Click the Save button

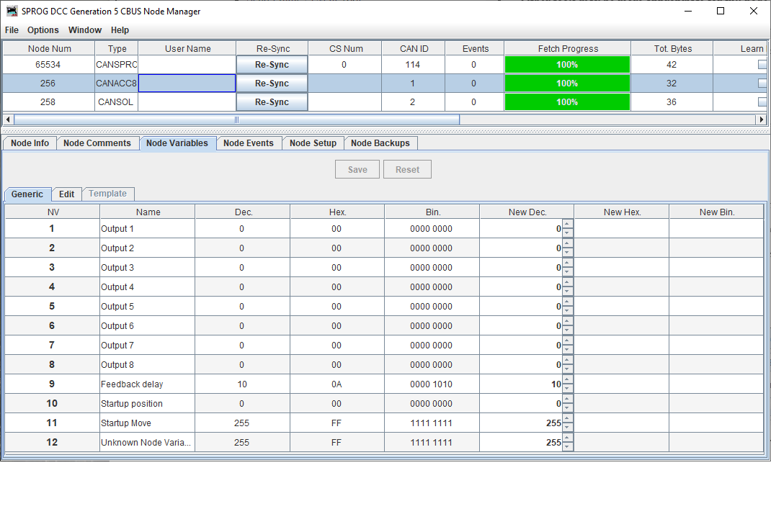357,169
